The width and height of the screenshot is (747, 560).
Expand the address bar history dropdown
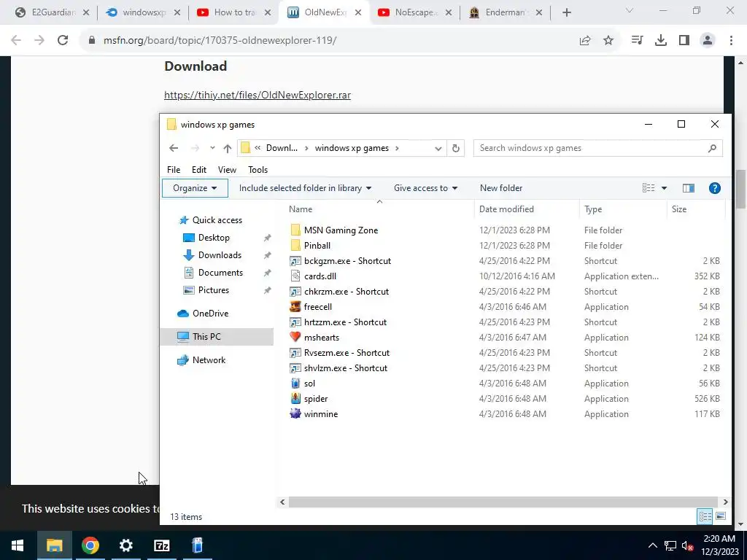point(438,149)
